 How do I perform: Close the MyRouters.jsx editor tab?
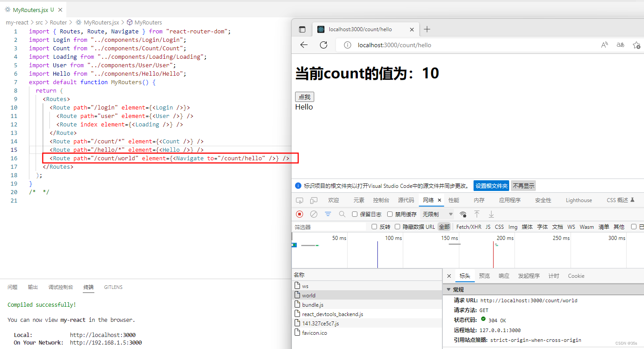pyautogui.click(x=61, y=10)
